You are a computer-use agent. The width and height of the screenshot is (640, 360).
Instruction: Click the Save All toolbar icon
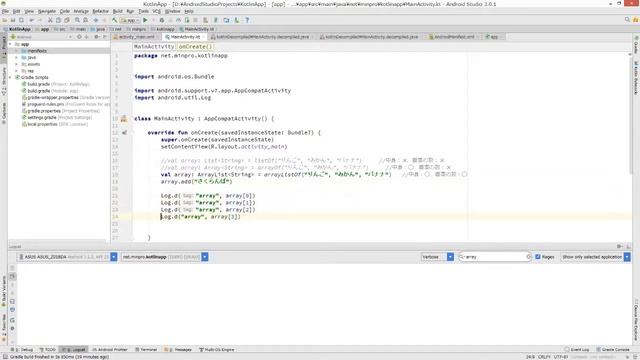[13, 20]
